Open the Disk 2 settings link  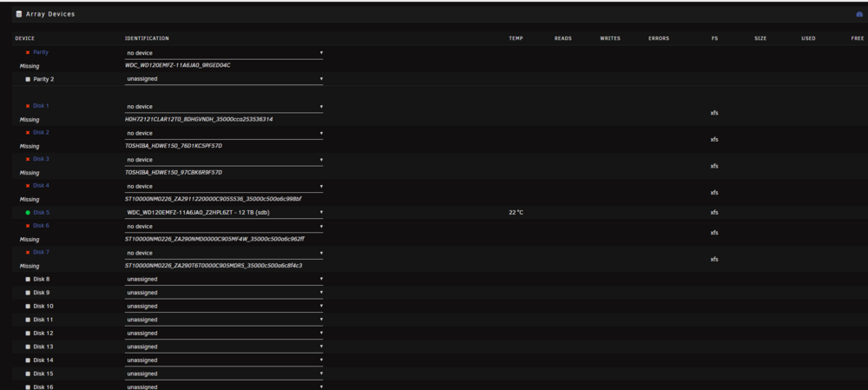[x=41, y=132]
